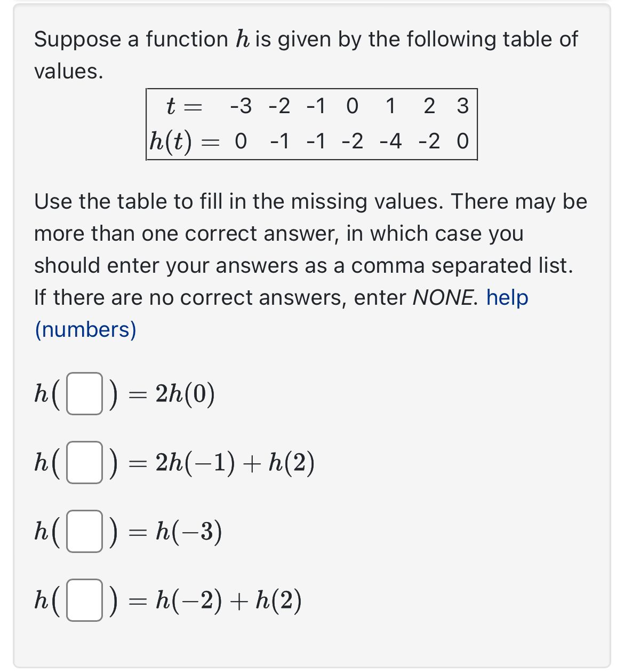Click the answer box in h( ) = 2h(−1) + h(2)
624x672 pixels.
coord(84,463)
